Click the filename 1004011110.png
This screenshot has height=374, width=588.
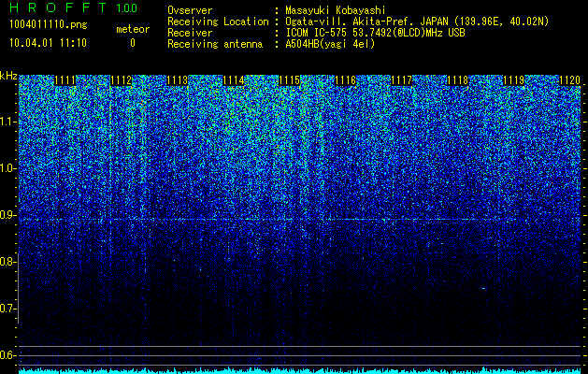click(x=48, y=25)
